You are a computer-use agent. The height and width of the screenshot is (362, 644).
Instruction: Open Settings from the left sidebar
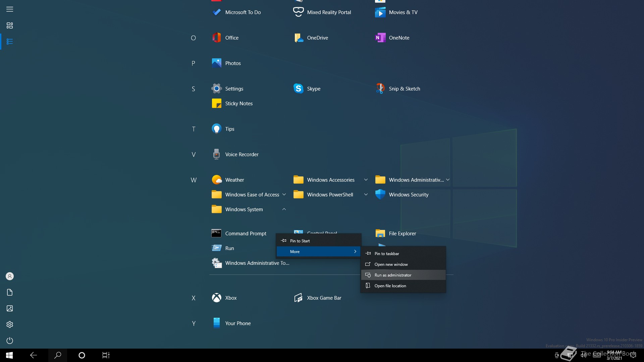click(10, 324)
